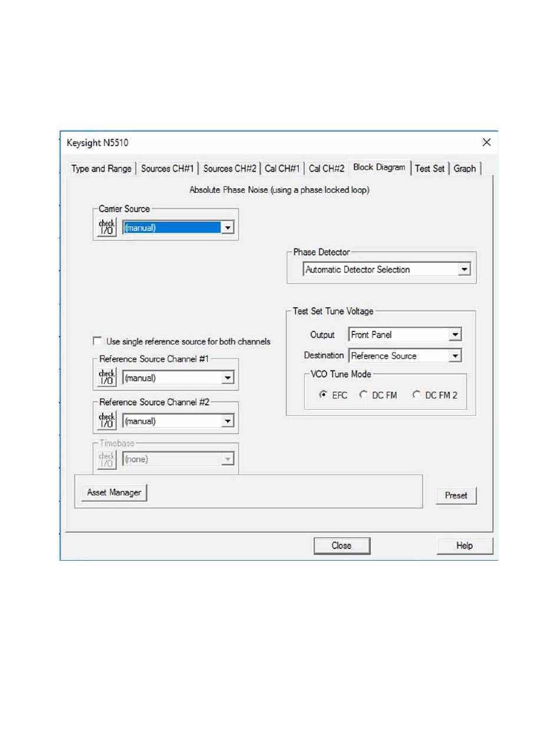Click the Absolute Phase Noise heading text

[279, 190]
